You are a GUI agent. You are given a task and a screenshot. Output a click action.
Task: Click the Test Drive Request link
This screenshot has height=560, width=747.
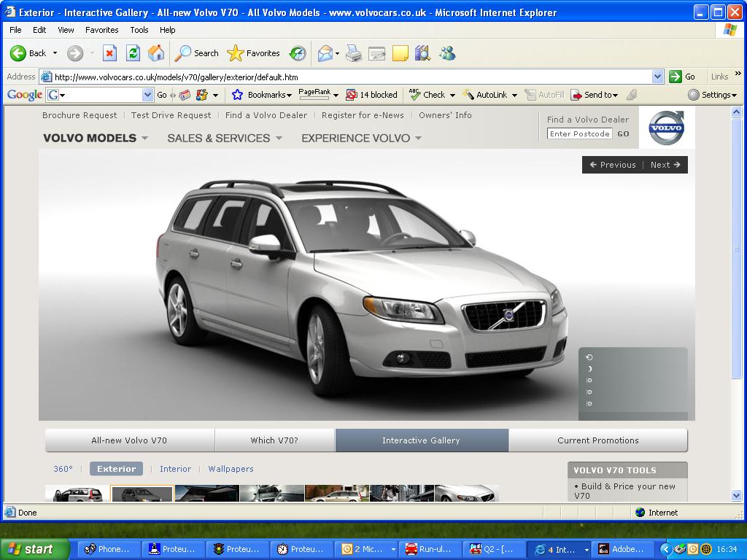(x=171, y=115)
